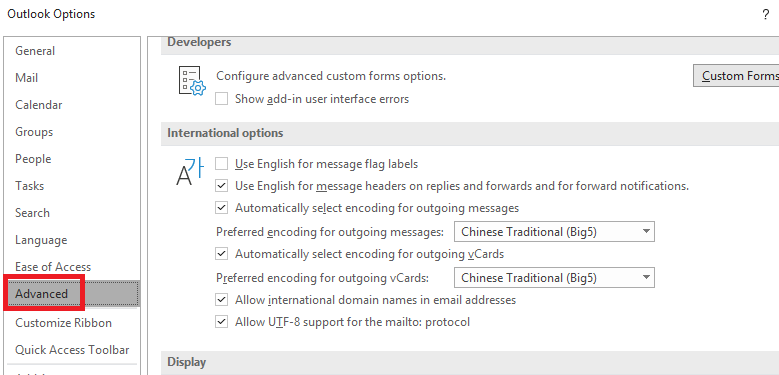Check Use English for message flag labels
Screen dimensions: 779x375
[222, 163]
